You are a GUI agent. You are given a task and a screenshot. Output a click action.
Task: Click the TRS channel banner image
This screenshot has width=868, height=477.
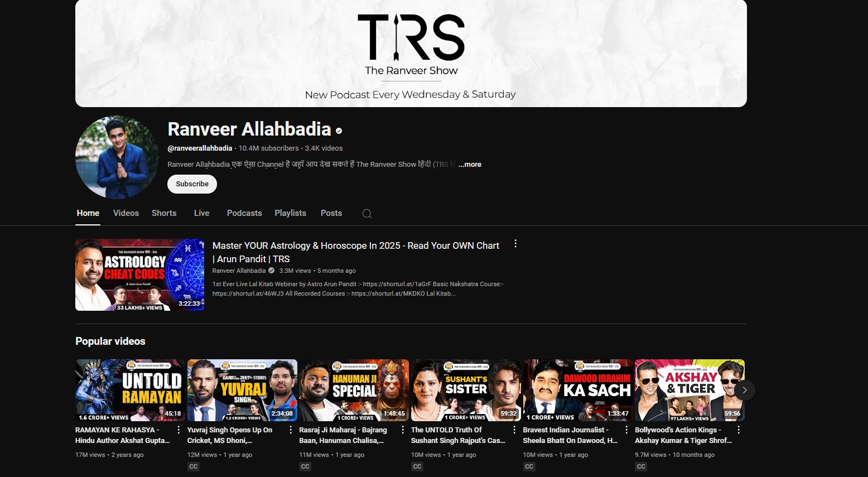coord(411,53)
